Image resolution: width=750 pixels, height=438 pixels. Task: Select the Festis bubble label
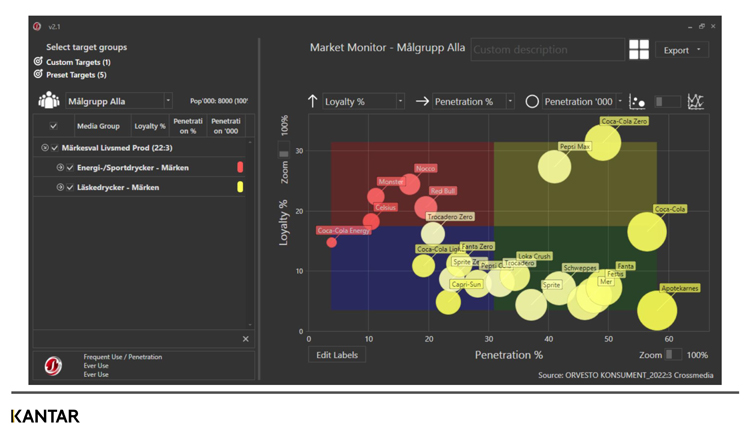coord(615,274)
